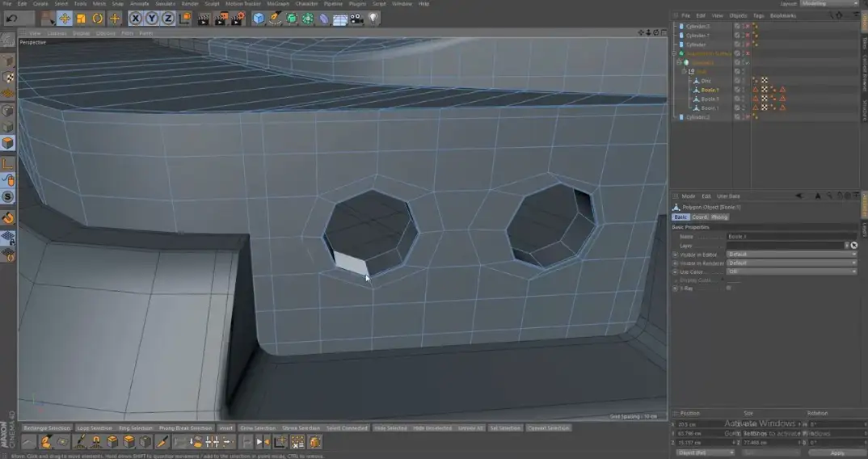
Task: Open the MoGraph menu
Action: pyautogui.click(x=278, y=3)
